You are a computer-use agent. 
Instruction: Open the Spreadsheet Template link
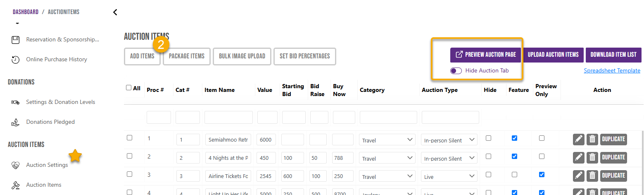(x=612, y=71)
